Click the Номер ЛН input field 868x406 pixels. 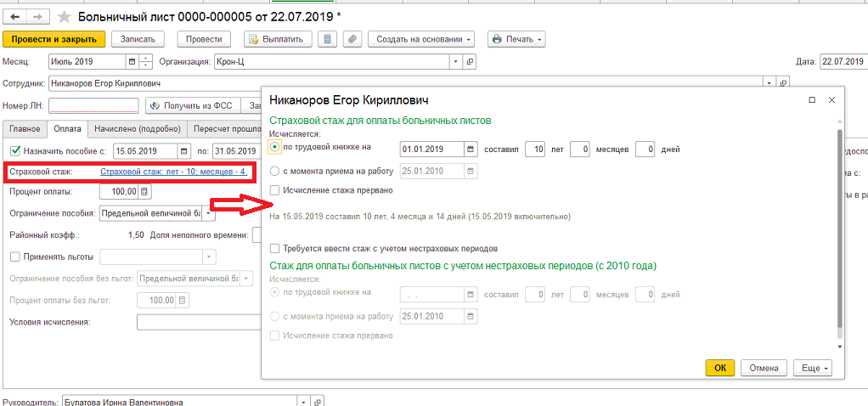[93, 105]
